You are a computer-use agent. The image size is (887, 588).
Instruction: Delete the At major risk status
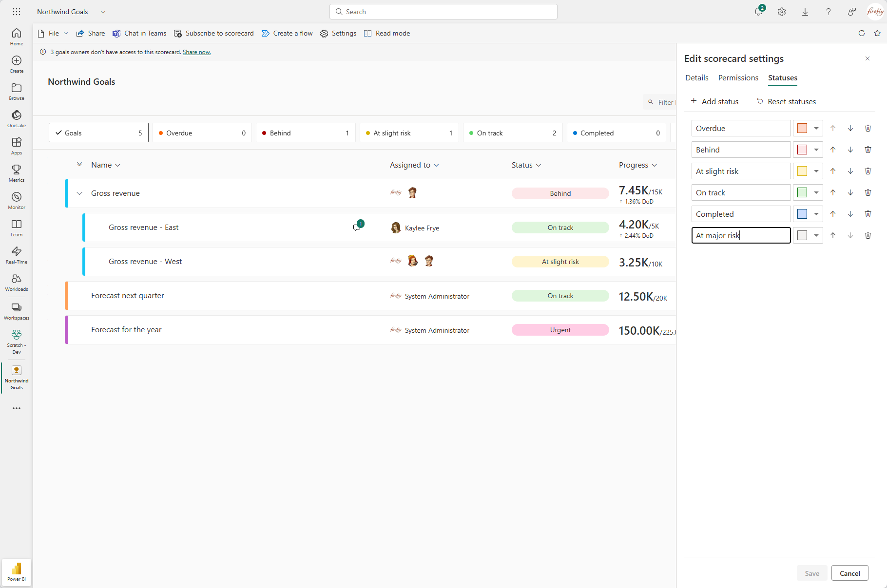pos(868,235)
